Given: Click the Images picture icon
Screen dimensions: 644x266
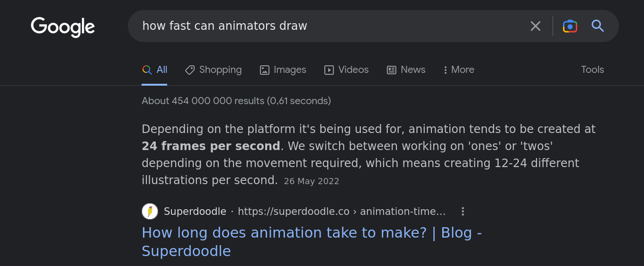Looking at the screenshot, I should coord(265,70).
